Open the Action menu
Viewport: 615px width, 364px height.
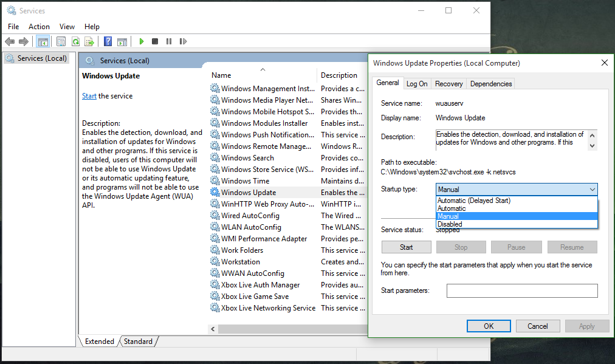tap(40, 27)
